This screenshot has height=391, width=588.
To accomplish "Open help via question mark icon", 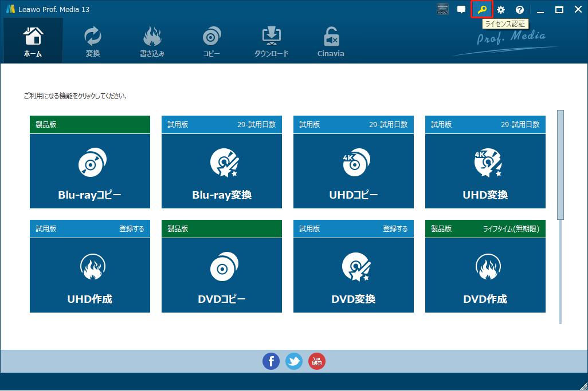I will point(519,10).
